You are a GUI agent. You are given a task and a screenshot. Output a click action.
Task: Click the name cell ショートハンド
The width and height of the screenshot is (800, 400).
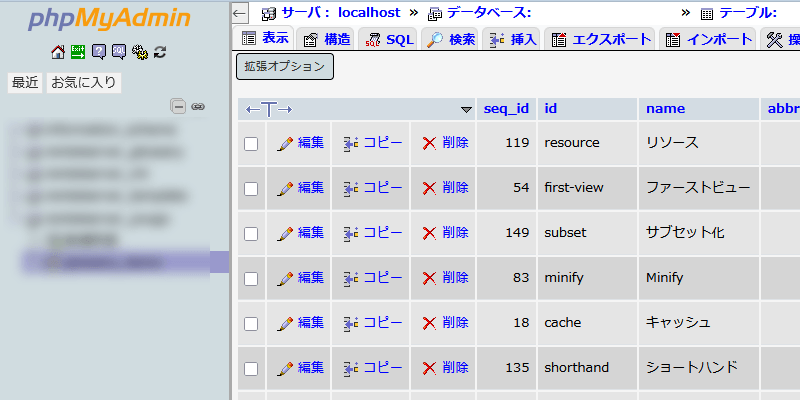pos(691,367)
